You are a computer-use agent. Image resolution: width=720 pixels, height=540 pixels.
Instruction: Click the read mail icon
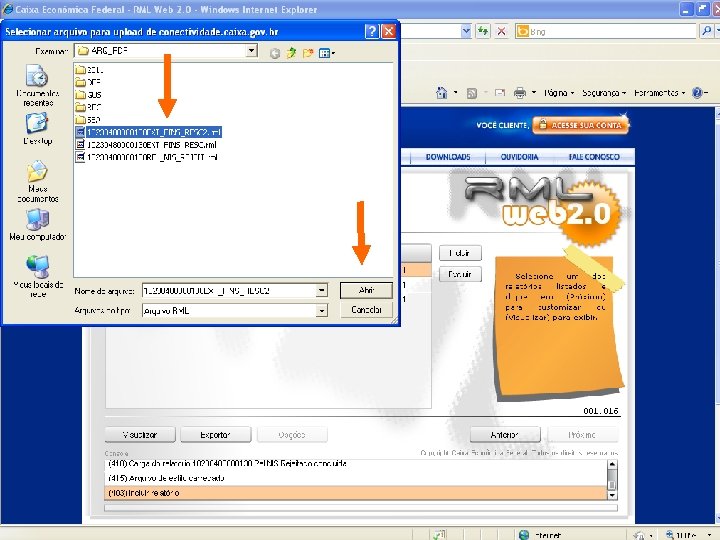pos(500,93)
